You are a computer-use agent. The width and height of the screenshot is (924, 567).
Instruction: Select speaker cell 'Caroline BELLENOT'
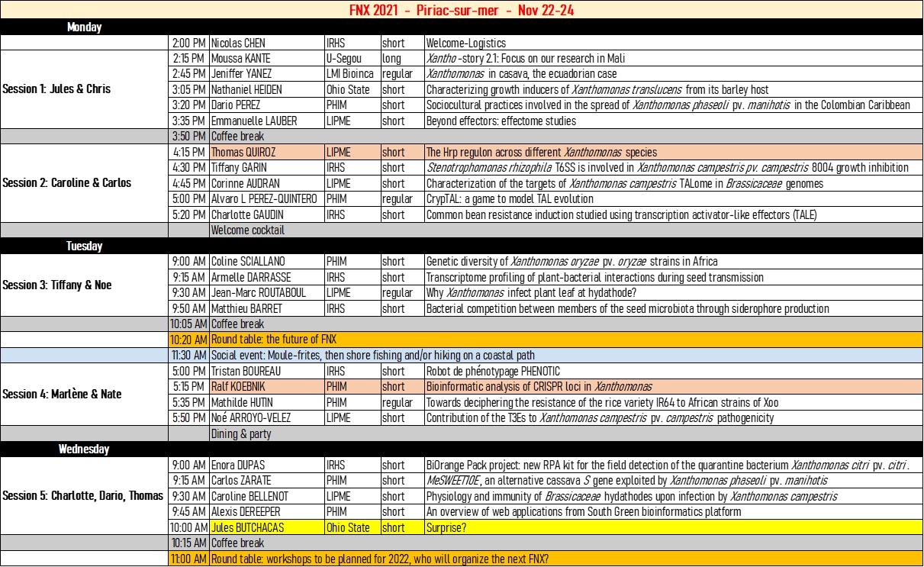(266, 496)
